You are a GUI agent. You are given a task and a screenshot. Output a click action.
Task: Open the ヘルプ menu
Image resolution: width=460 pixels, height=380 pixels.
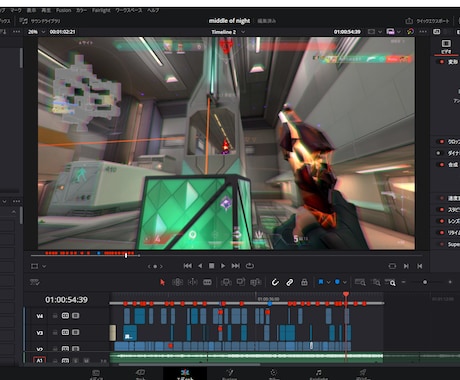click(153, 10)
